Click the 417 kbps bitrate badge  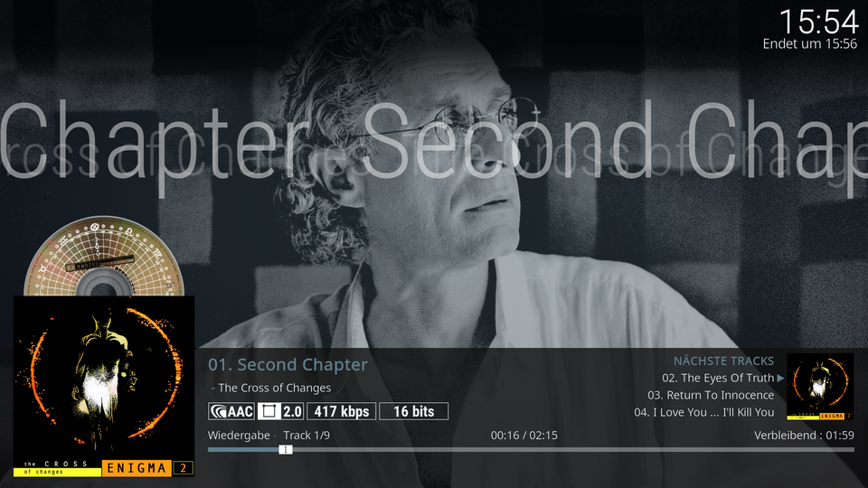click(x=342, y=412)
